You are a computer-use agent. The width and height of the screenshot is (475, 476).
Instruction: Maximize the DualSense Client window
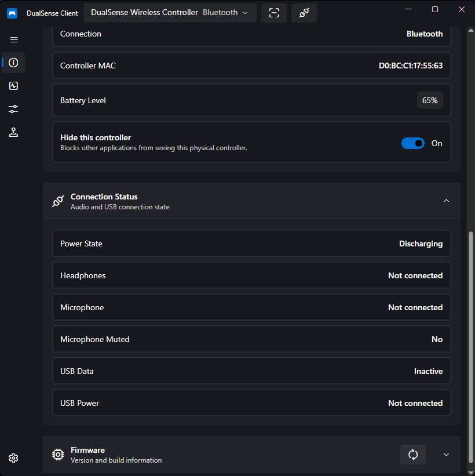[x=435, y=9]
